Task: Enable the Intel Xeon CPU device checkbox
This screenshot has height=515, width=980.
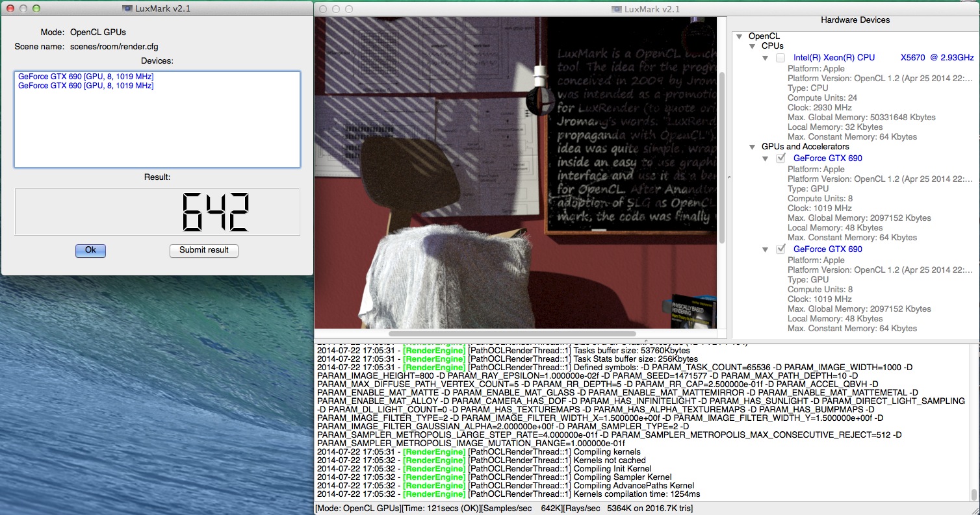Action: point(780,58)
